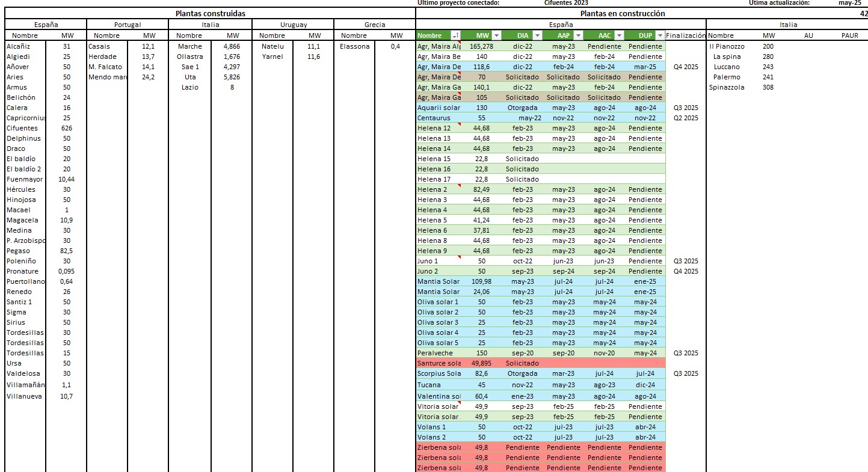Open the AAP column filter arrow

[578, 35]
